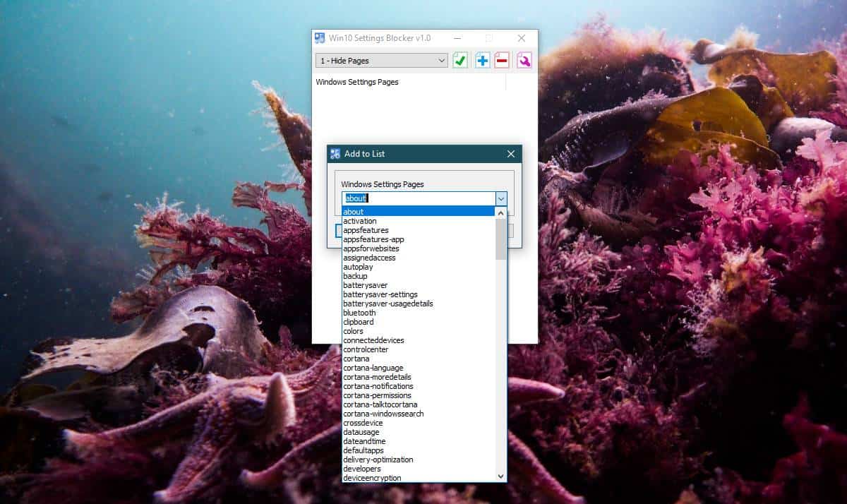Click the Windows Settings Pages column header
Screen dimensions: 847x504
click(x=409, y=82)
